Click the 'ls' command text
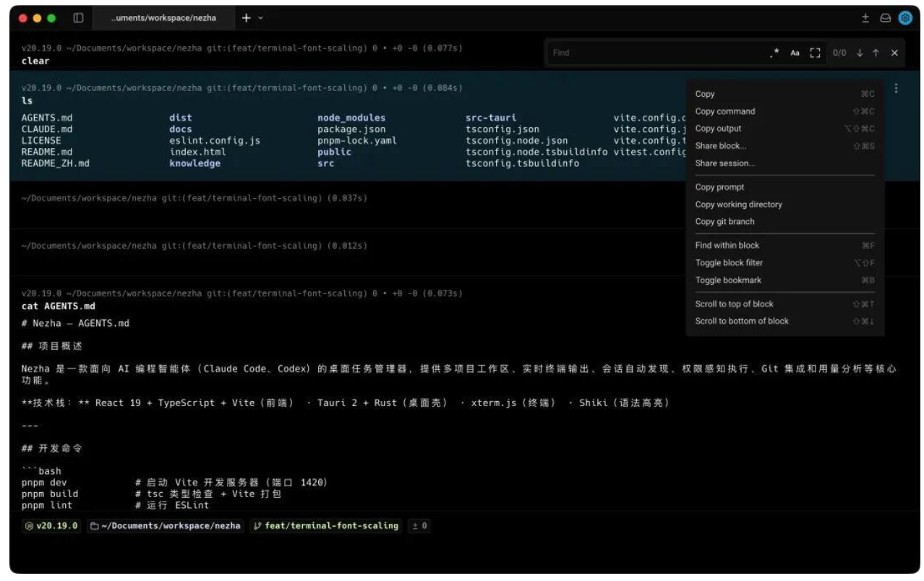The image size is (924, 581). click(27, 101)
